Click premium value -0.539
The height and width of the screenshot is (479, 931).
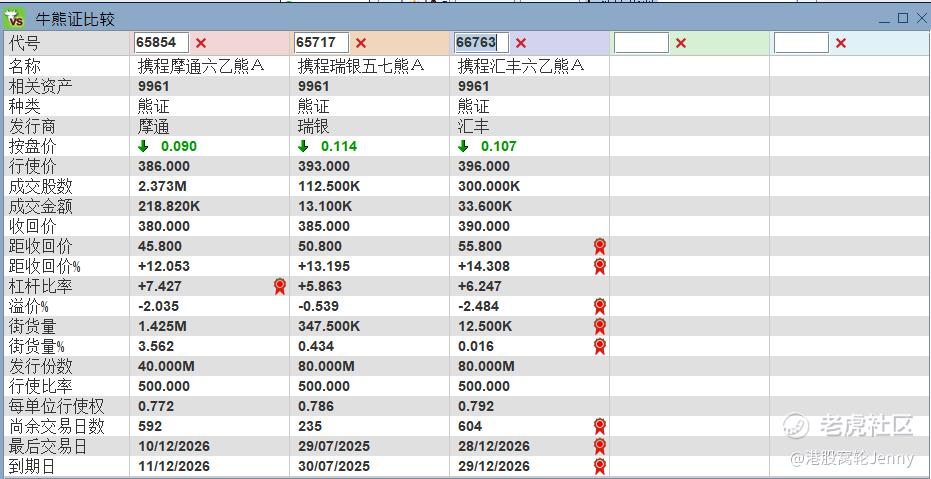click(318, 306)
